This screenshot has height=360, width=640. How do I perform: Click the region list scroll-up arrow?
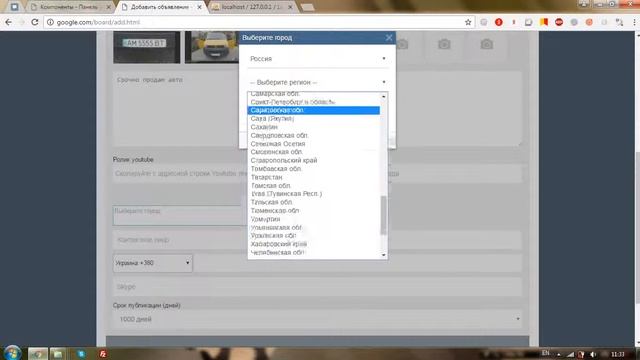(x=383, y=96)
